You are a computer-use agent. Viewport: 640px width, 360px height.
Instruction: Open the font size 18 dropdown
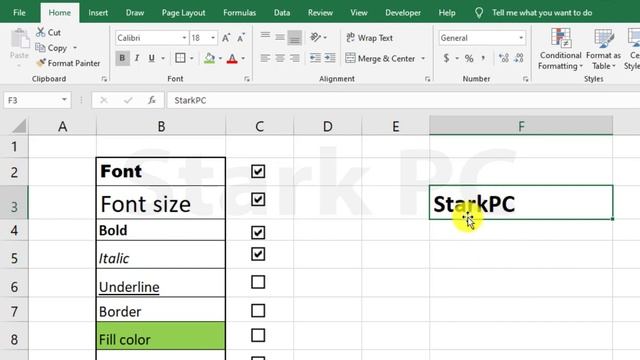[213, 38]
